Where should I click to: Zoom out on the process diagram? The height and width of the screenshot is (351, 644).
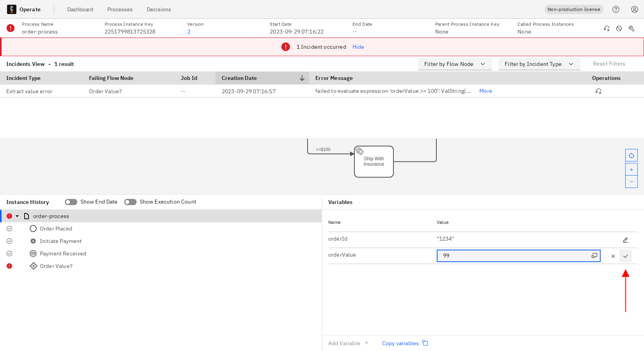[631, 182]
